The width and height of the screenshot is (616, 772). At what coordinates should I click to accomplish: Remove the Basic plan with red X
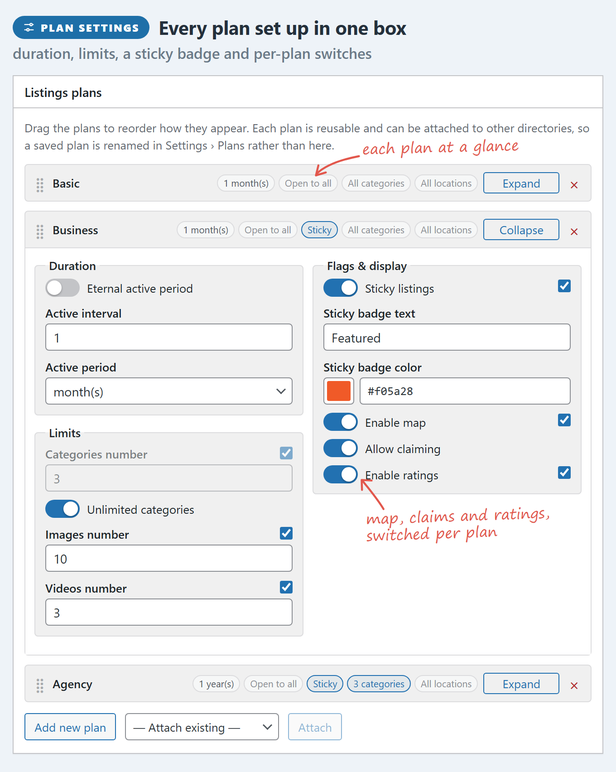click(574, 185)
